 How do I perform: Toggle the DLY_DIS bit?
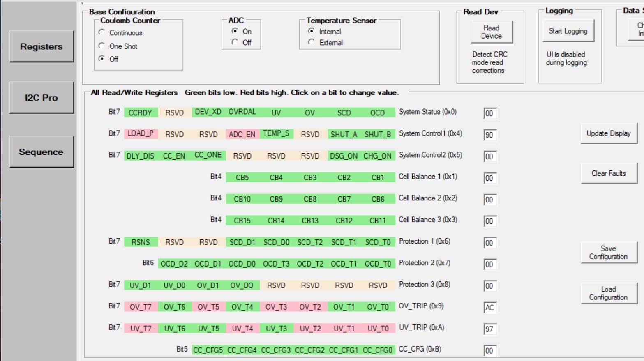point(141,156)
